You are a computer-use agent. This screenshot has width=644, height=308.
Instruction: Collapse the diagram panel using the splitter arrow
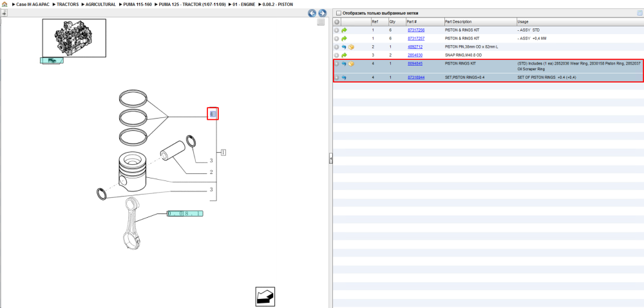click(330, 159)
